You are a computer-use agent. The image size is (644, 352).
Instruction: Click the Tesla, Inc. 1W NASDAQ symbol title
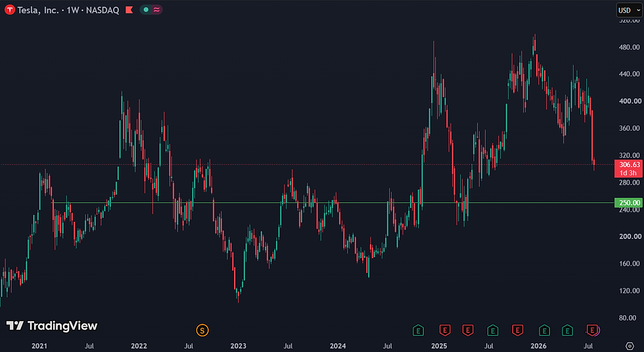click(68, 10)
